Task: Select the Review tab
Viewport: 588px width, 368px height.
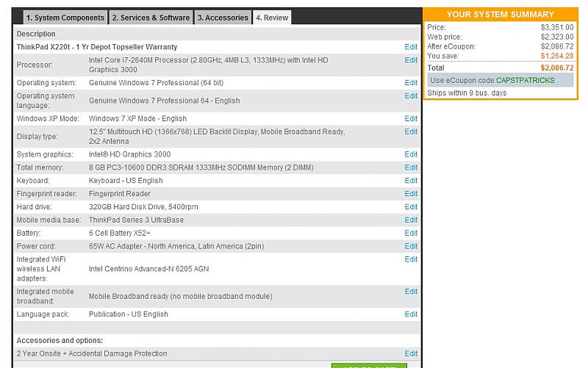Action: (272, 18)
